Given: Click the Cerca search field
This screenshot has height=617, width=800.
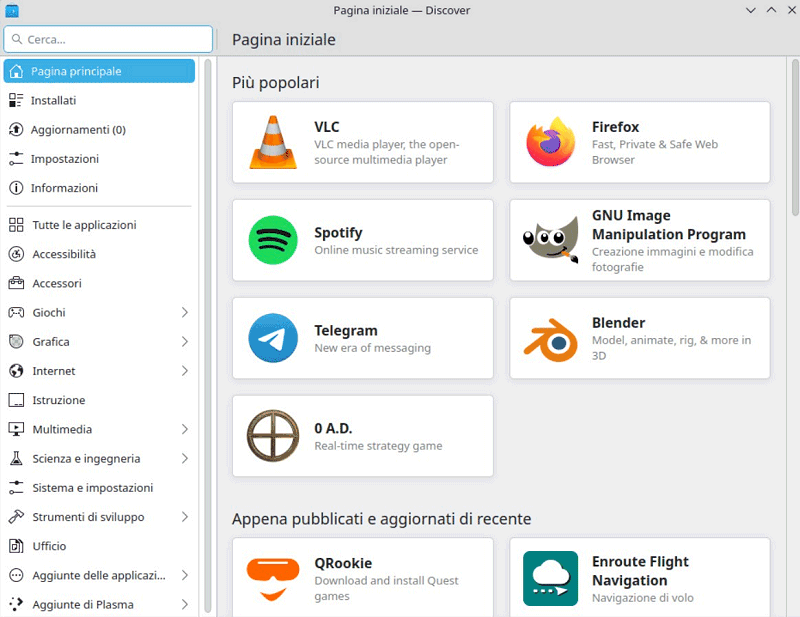Looking at the screenshot, I should coord(108,39).
